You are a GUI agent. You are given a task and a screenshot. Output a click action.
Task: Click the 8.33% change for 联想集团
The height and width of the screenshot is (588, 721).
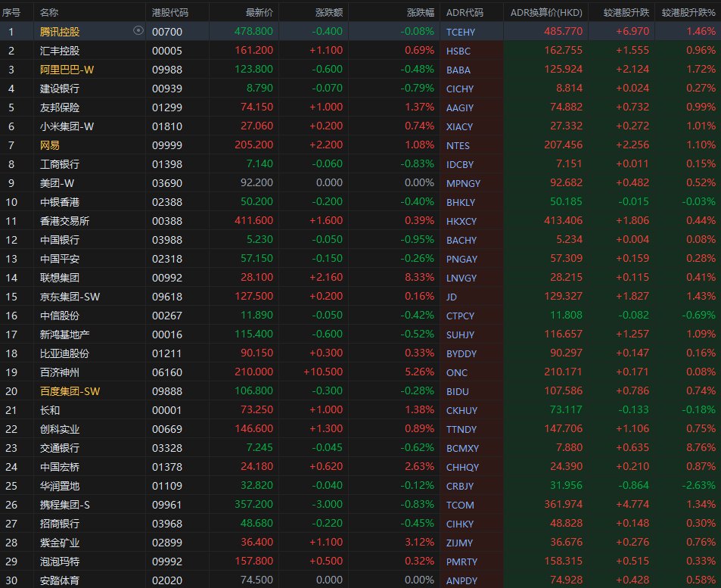tap(419, 277)
